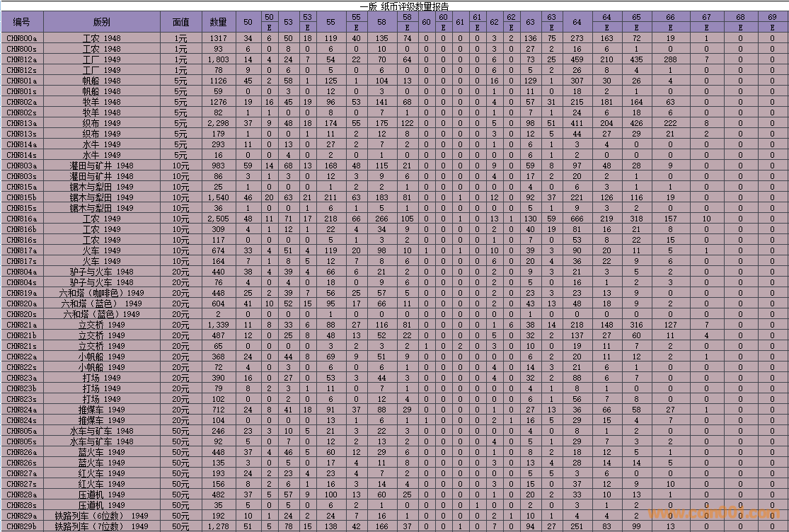
Task: Click 红火车 1949 in the CHN827a row
Action: [102, 473]
